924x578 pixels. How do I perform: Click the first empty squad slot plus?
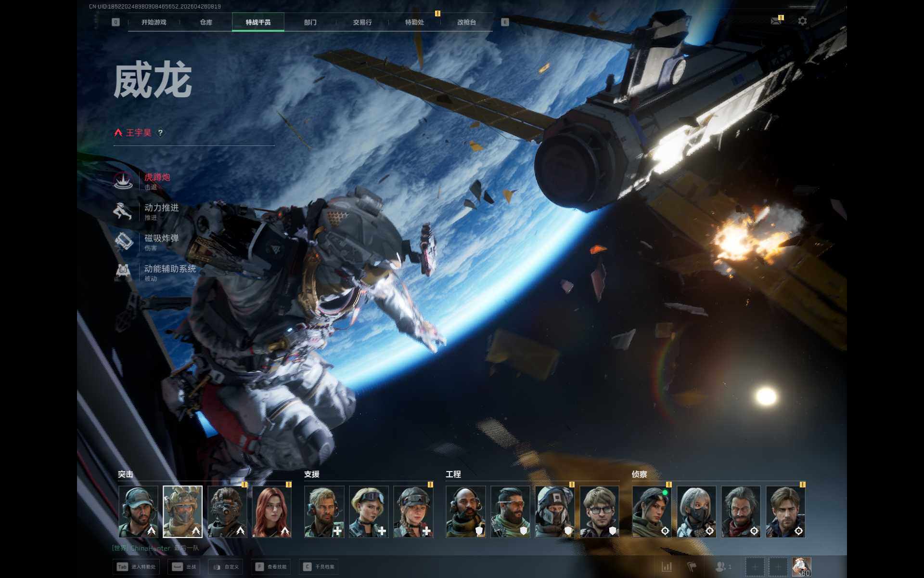pos(754,567)
